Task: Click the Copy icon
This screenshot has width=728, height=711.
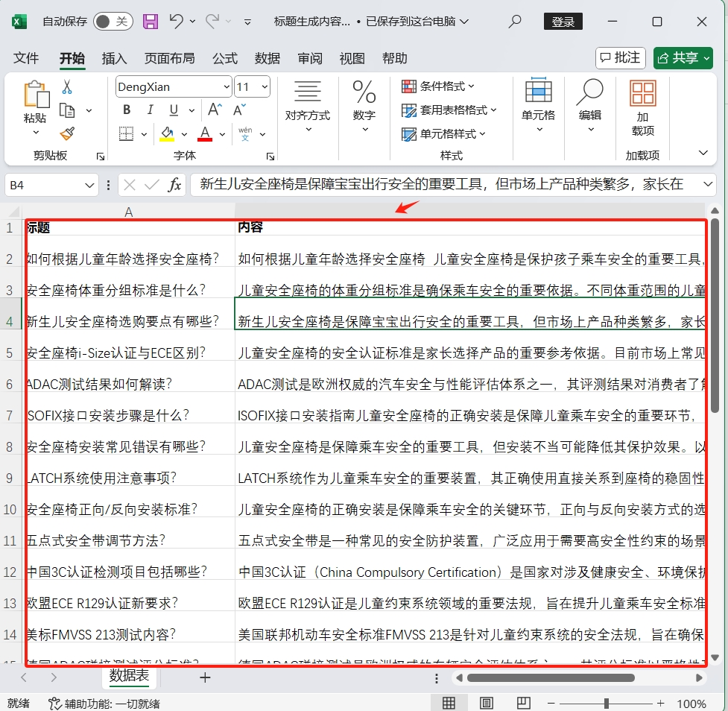Action: pyautogui.click(x=67, y=110)
